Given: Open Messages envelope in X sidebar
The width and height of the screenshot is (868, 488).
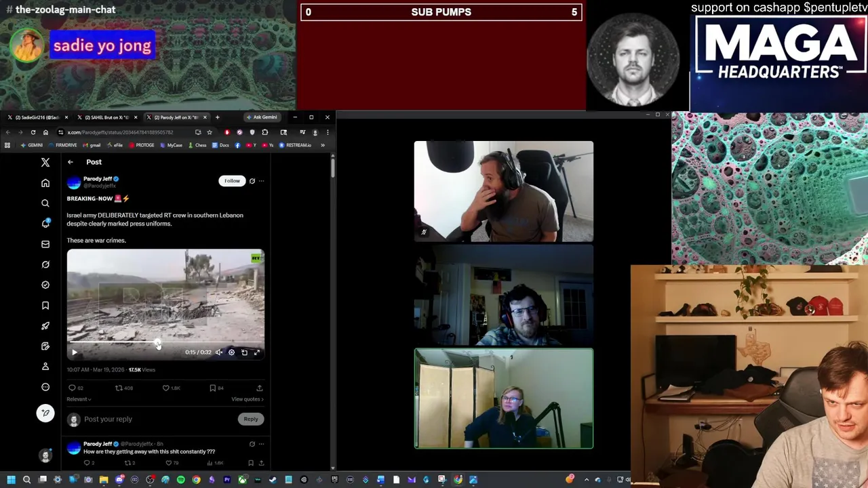Looking at the screenshot, I should pos(45,244).
